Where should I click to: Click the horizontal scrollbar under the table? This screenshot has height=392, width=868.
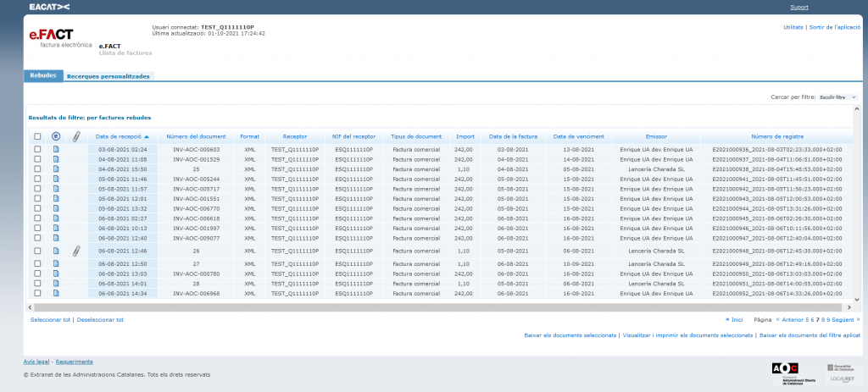click(x=424, y=306)
